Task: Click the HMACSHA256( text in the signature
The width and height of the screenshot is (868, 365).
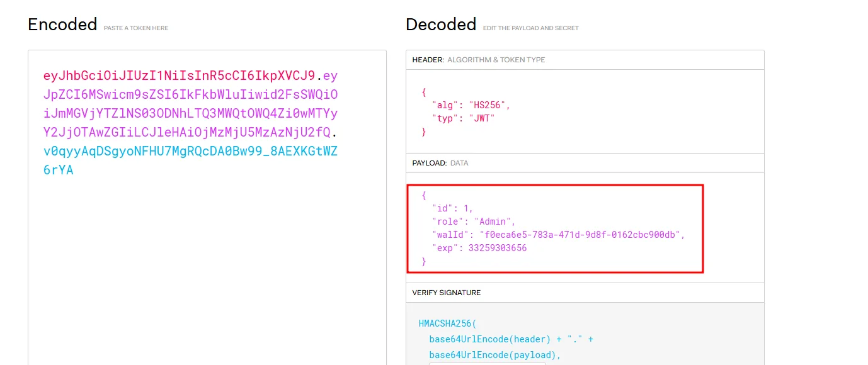Action: tap(448, 324)
